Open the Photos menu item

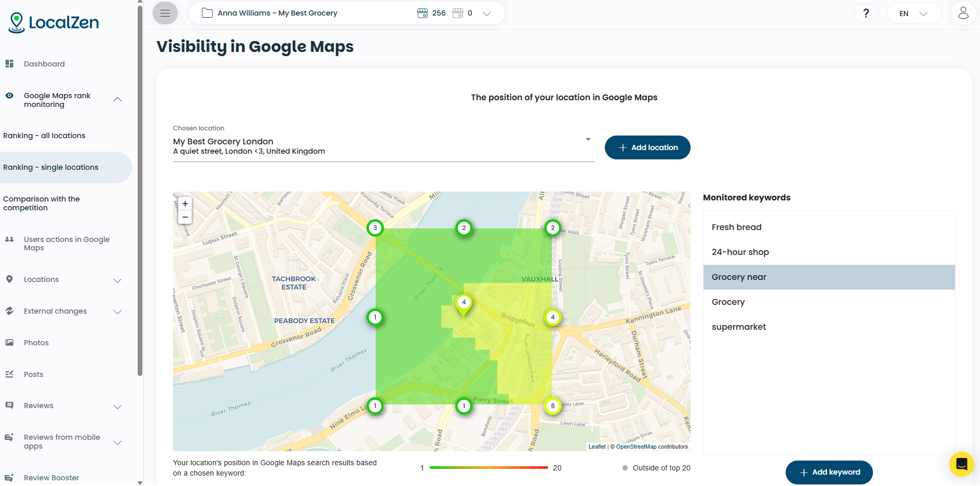coord(36,343)
